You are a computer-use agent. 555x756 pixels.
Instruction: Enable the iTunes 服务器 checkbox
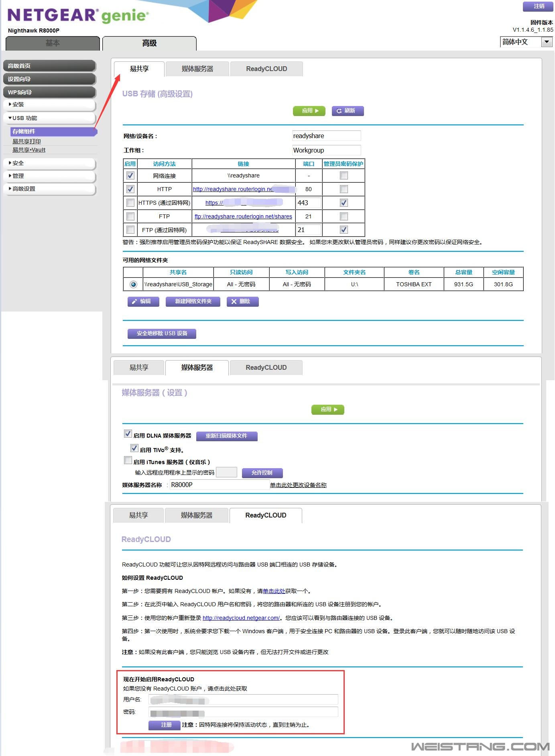click(128, 461)
